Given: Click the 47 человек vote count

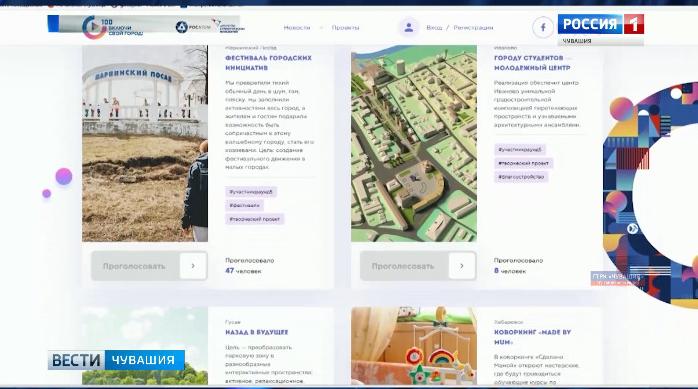Looking at the screenshot, I should pos(243,271).
